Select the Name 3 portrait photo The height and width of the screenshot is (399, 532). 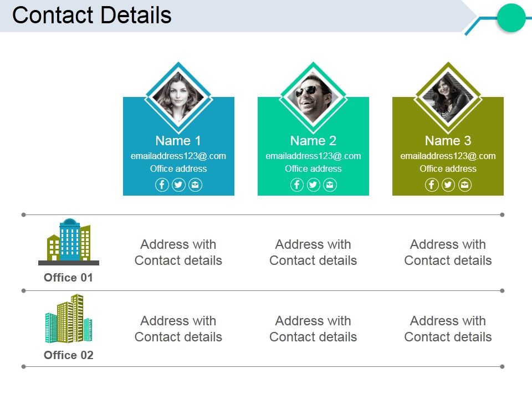(x=448, y=97)
